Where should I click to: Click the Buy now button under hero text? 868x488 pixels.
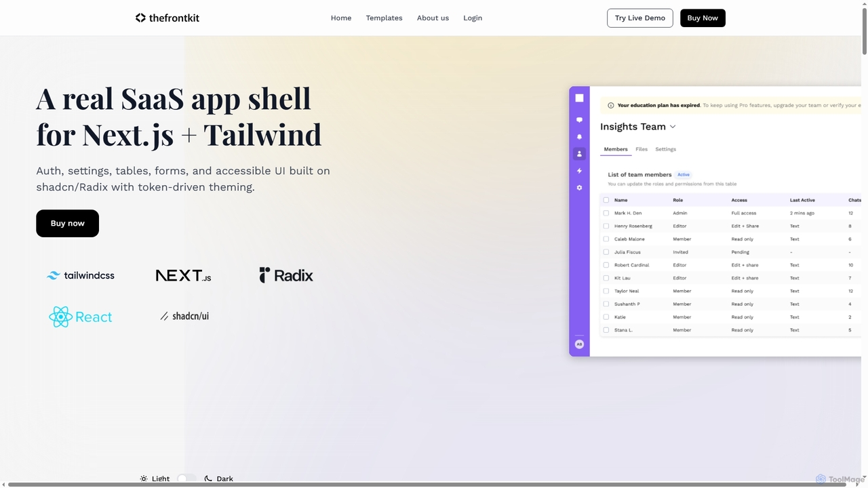67,223
